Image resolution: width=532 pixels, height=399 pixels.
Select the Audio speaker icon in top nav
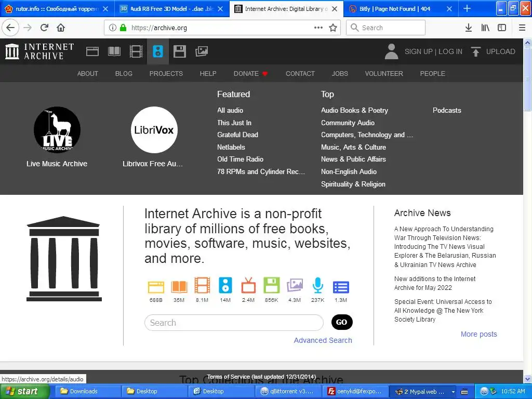coord(158,51)
